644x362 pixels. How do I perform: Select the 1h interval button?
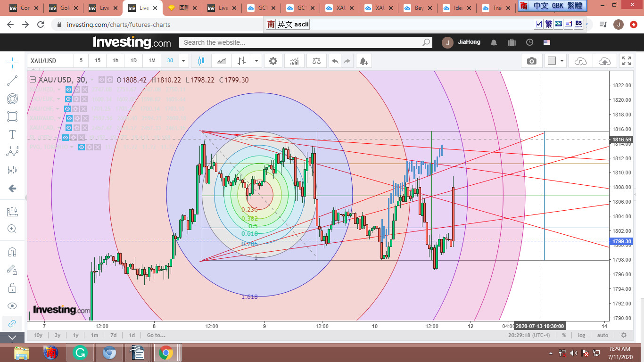pyautogui.click(x=116, y=61)
